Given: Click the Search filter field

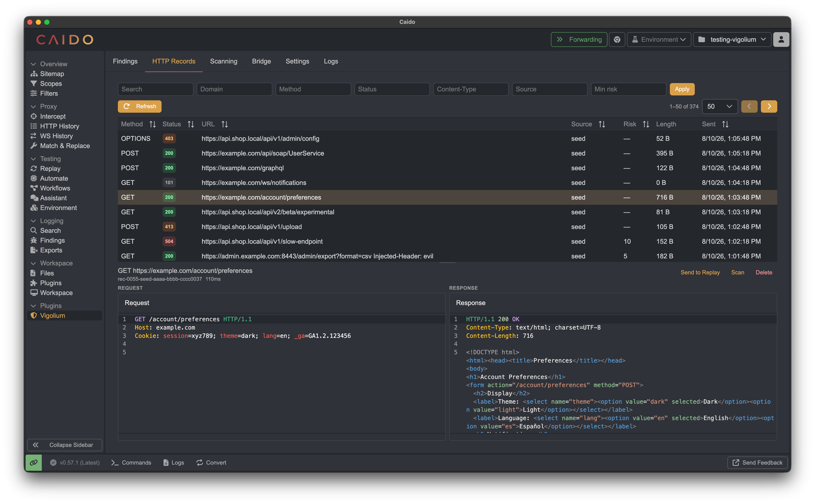Looking at the screenshot, I should click(x=155, y=89).
